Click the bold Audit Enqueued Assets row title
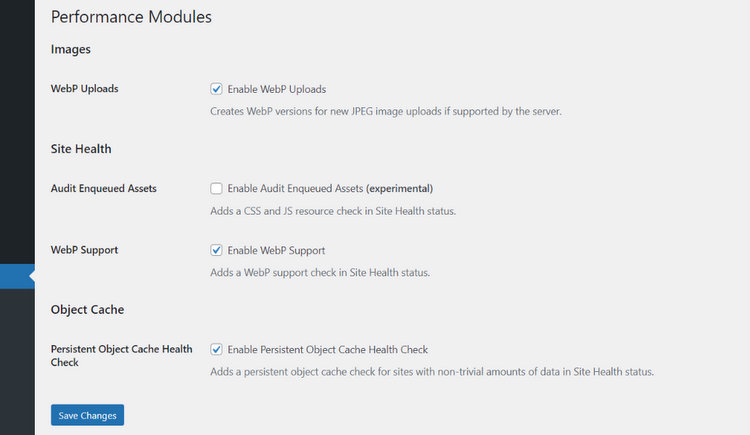Image resolution: width=750 pixels, height=435 pixels. 104,189
